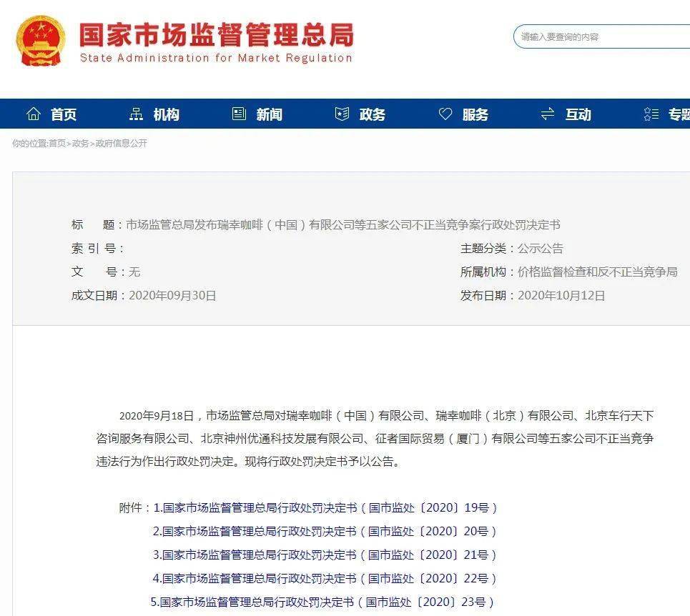
Task: Click the list icon beside 专题
Action: pos(651,114)
